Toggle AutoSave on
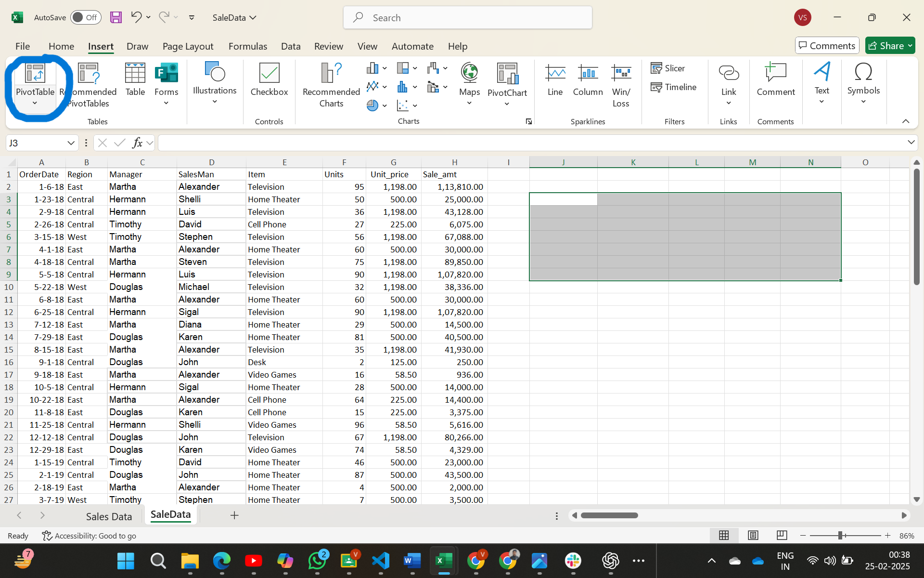This screenshot has height=578, width=924. point(86,17)
